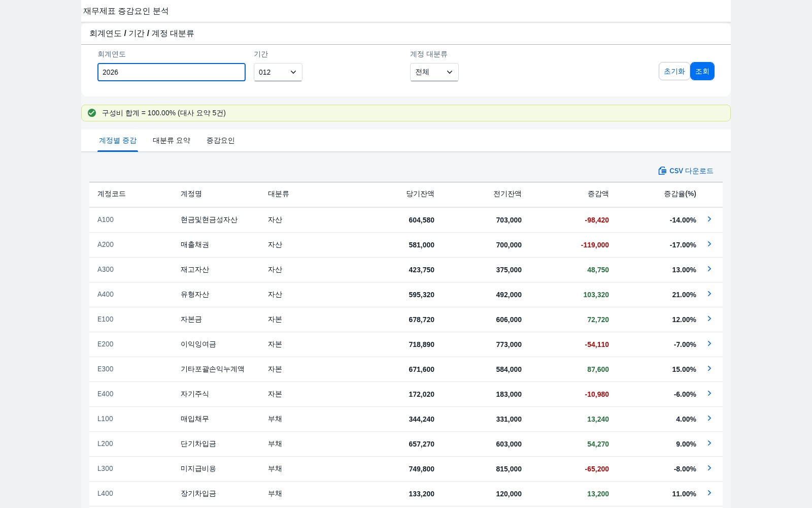Open details arrow for E100 자본금 row
Image resolution: width=812 pixels, height=508 pixels.
tap(709, 319)
